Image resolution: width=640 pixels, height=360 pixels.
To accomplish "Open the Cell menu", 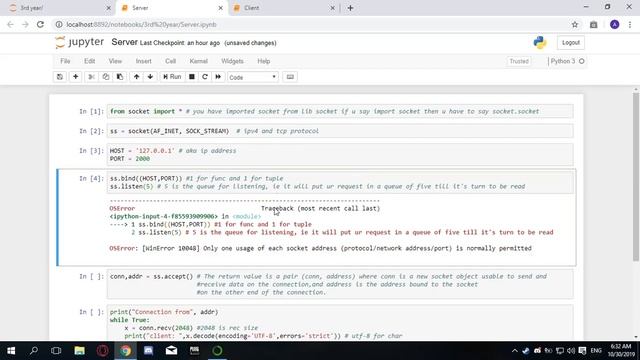I will pyautogui.click(x=170, y=61).
